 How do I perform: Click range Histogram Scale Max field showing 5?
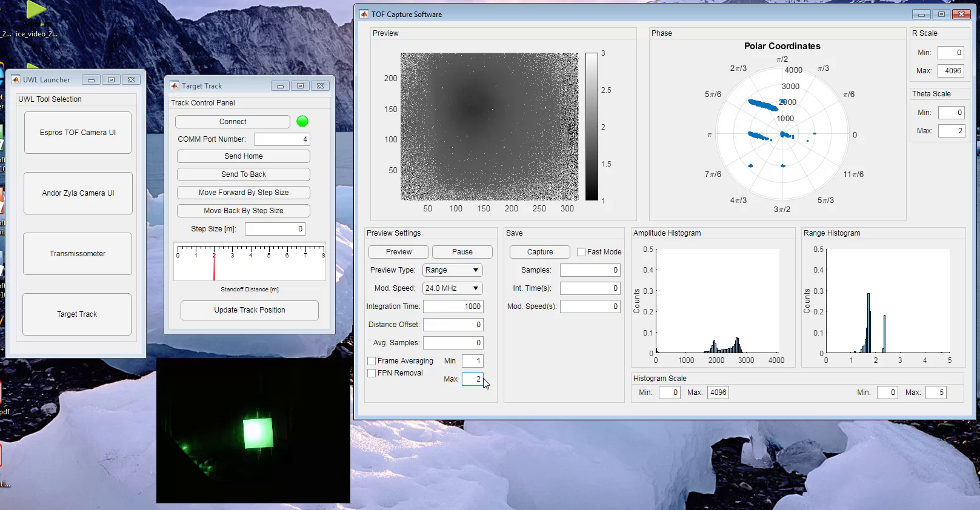(936, 392)
